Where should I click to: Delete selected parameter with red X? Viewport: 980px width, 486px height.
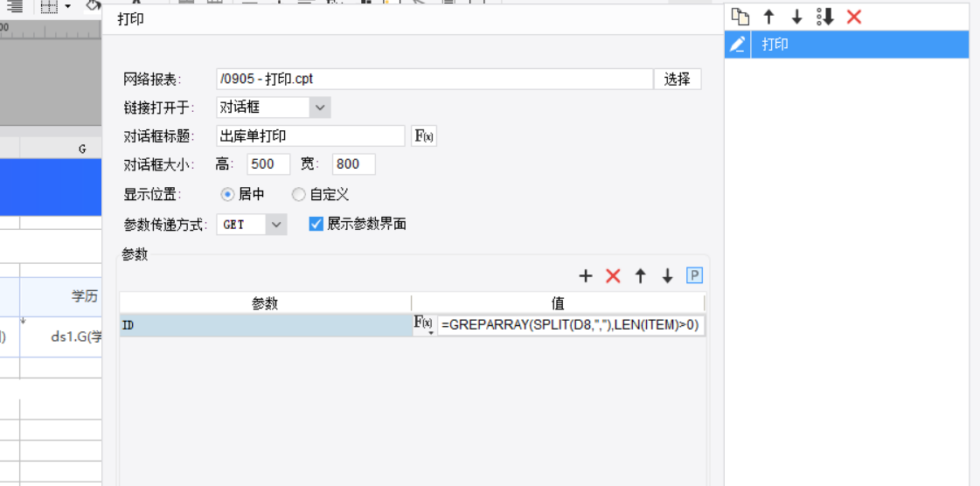coord(613,276)
